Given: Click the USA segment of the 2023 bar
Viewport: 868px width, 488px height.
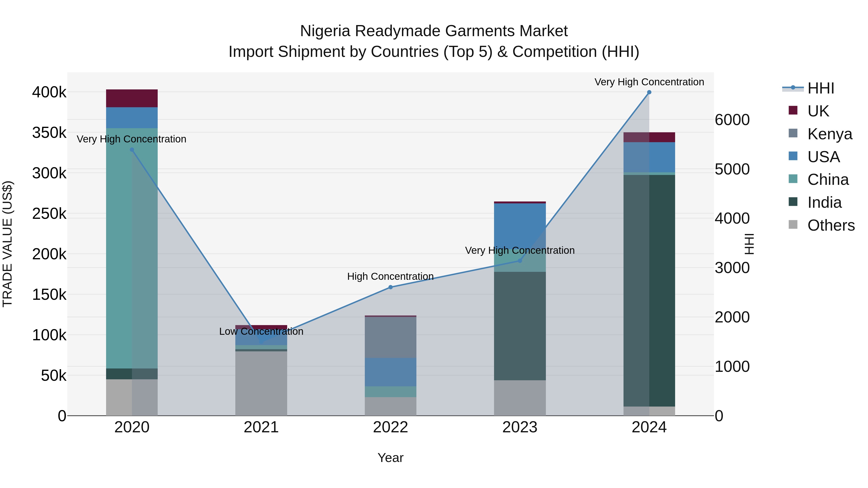Looking at the screenshot, I should (x=520, y=226).
